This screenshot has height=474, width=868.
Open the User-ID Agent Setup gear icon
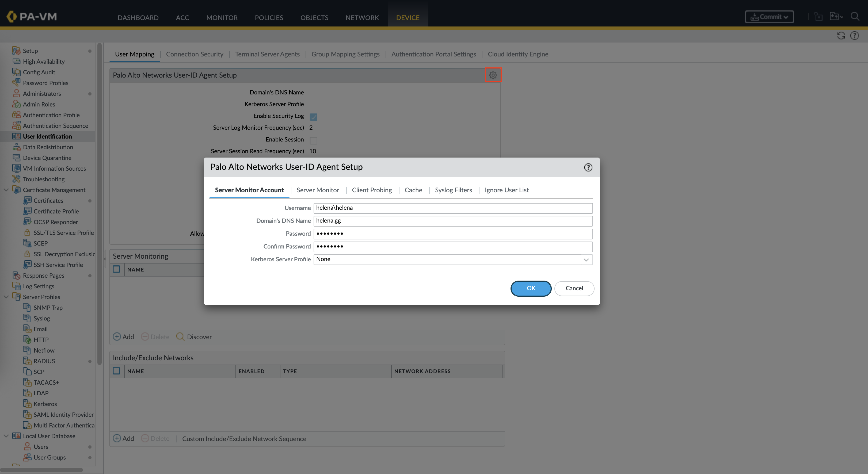coord(493,75)
